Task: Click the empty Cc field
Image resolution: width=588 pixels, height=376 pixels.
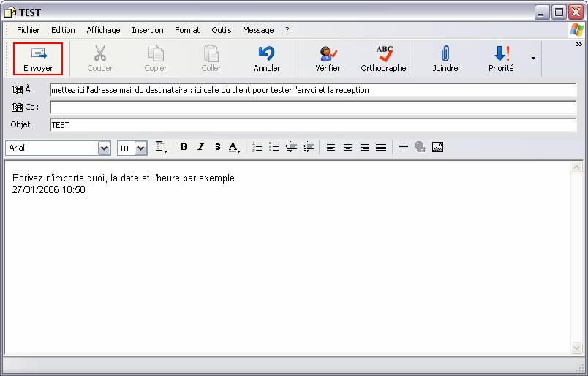Action: click(x=313, y=108)
